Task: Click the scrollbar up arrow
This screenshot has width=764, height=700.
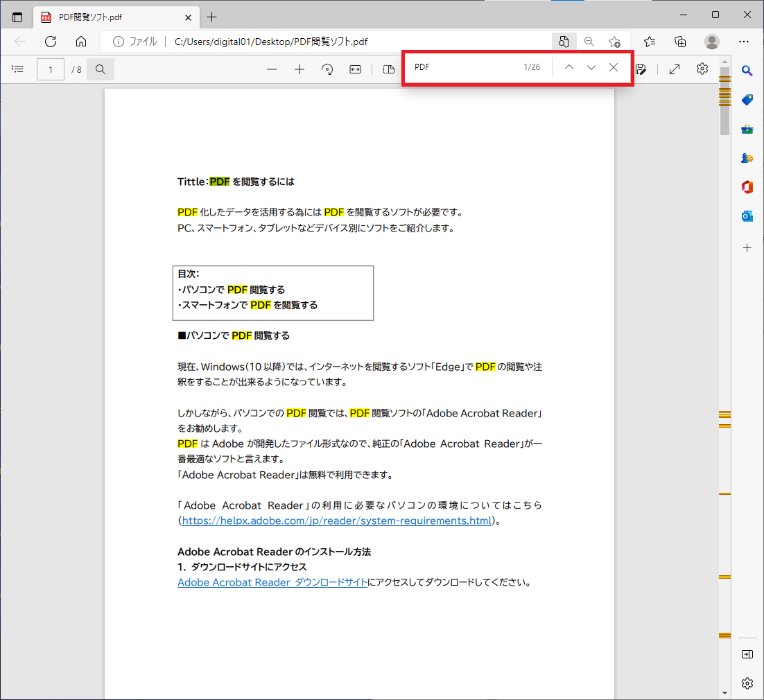Action: 724,62
